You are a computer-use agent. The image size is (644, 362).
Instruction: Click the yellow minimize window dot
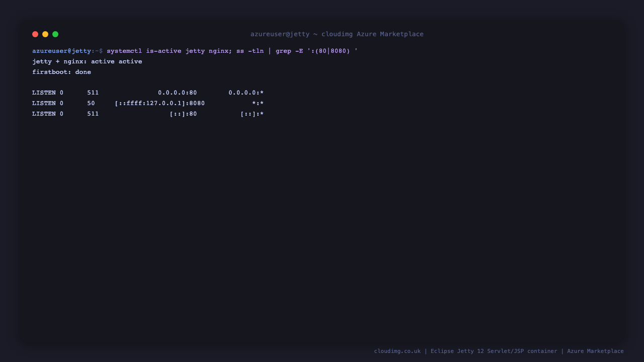(45, 34)
